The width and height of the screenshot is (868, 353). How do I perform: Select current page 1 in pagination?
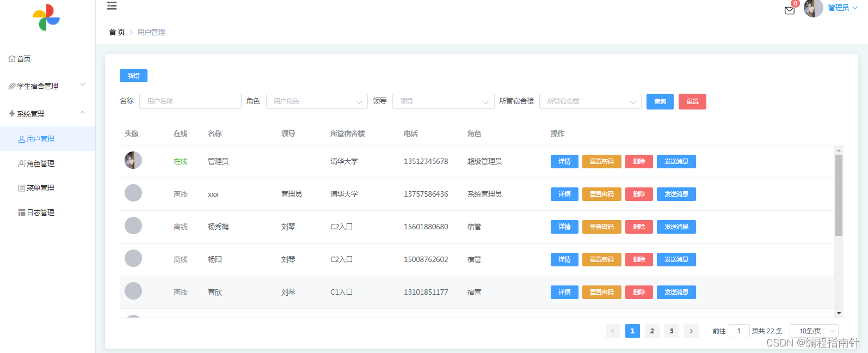632,331
